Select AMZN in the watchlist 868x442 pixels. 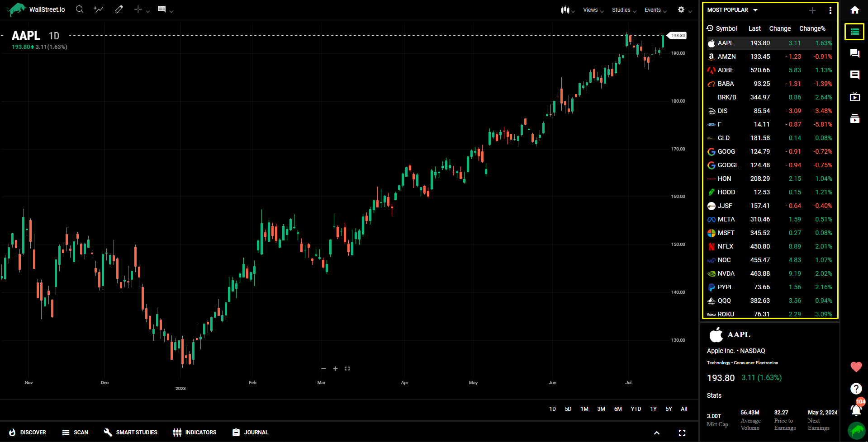tap(769, 56)
